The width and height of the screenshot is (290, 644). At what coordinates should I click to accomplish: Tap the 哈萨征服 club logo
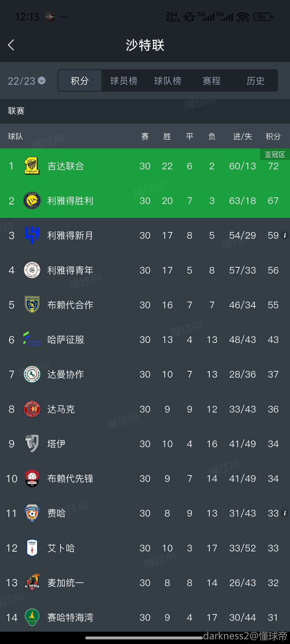(32, 340)
